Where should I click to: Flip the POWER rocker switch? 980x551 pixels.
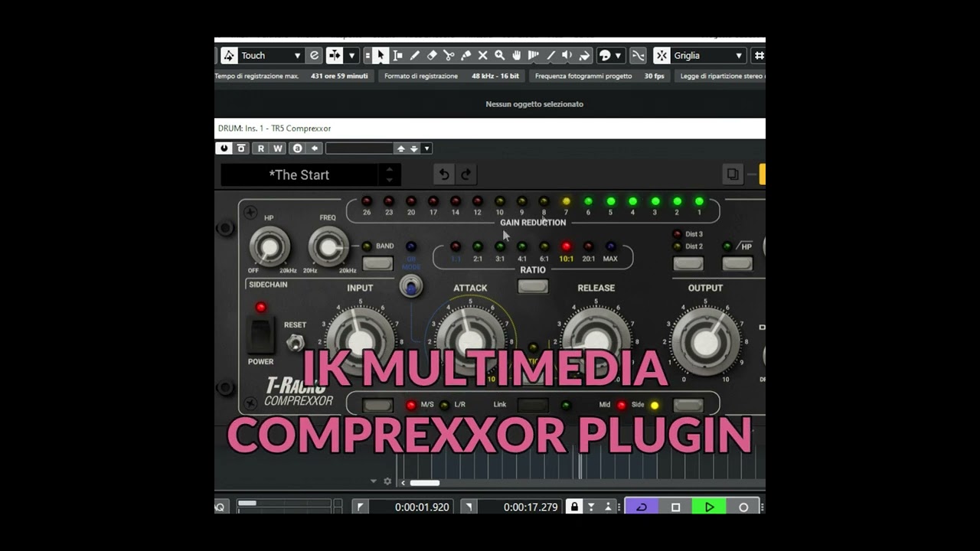click(261, 335)
